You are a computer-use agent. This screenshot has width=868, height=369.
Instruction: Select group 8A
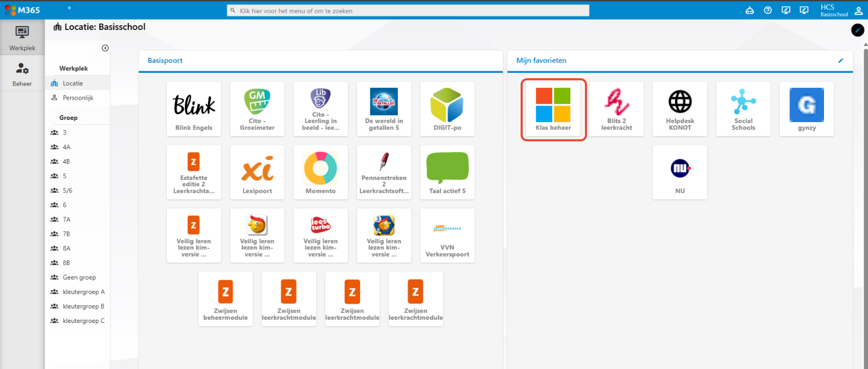coord(77,248)
